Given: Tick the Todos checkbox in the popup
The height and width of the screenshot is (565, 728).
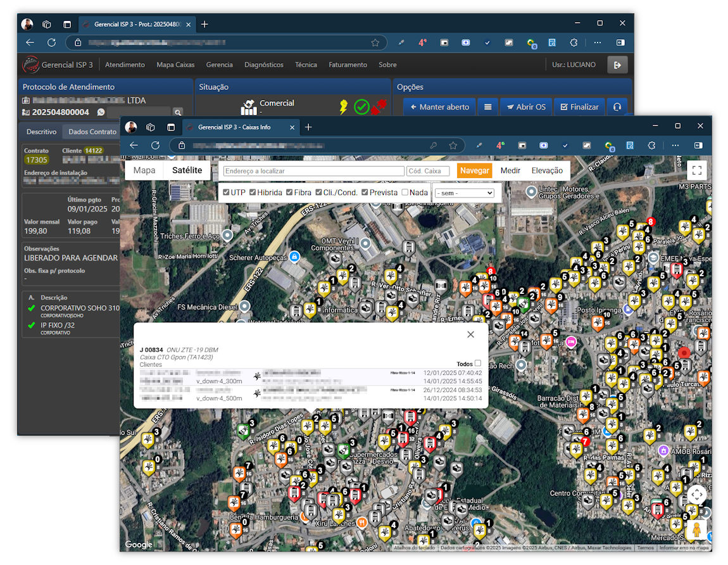Looking at the screenshot, I should [x=478, y=364].
